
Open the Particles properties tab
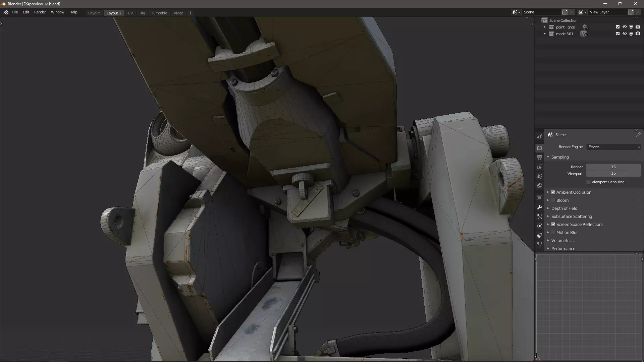tap(540, 217)
